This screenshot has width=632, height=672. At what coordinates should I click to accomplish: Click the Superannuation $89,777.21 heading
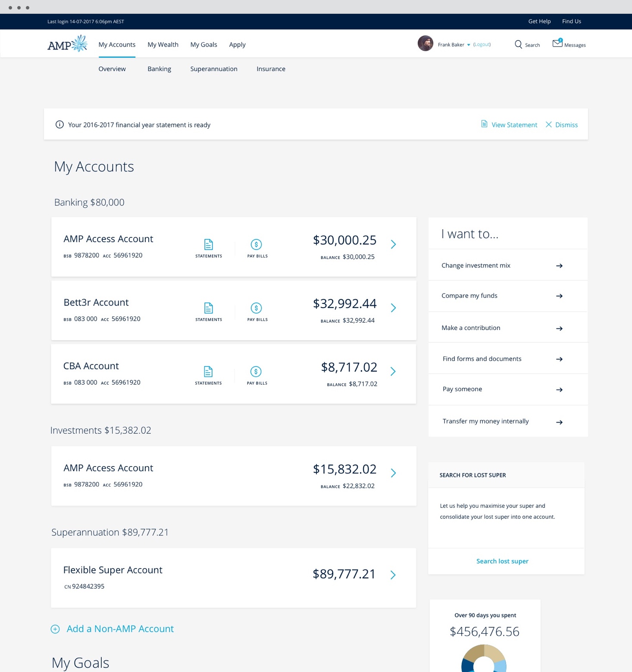(x=110, y=532)
